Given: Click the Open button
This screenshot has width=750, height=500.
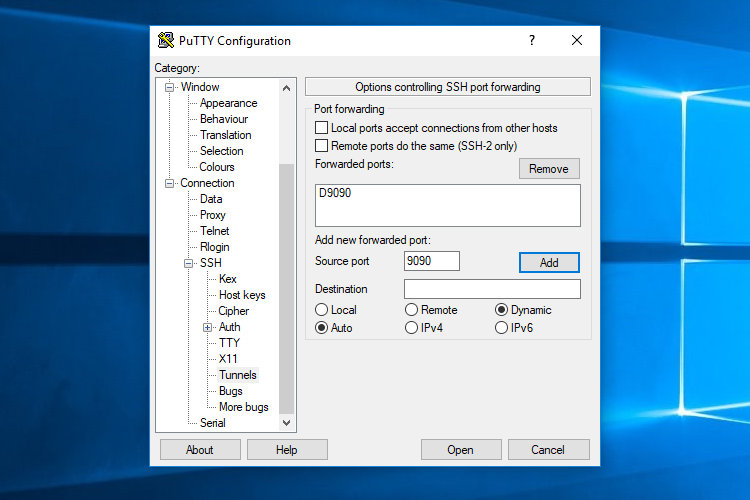Looking at the screenshot, I should tap(461, 450).
